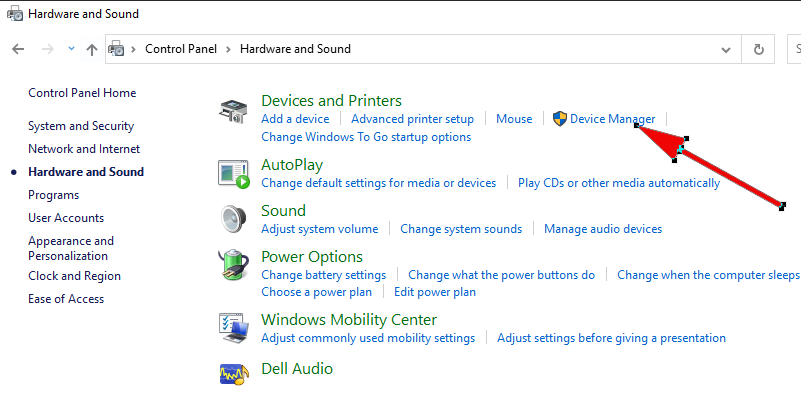
Task: Click Change what the power buttons do
Action: [x=502, y=275]
